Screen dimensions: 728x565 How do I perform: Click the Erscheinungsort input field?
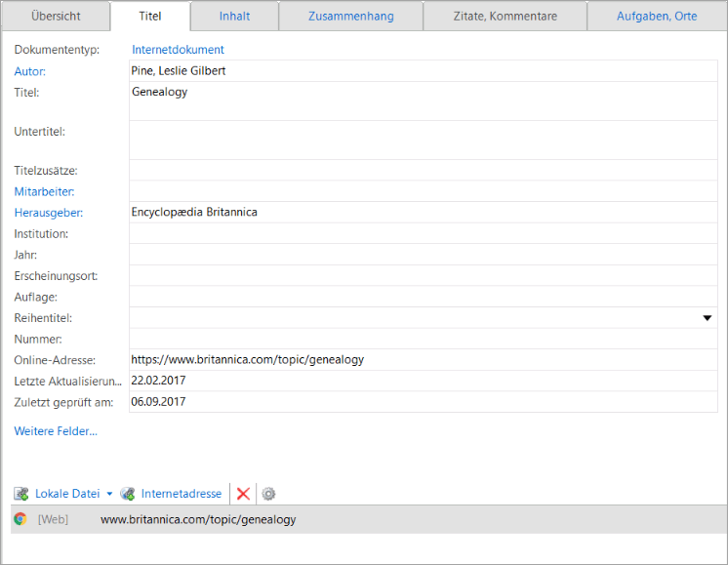pos(424,276)
